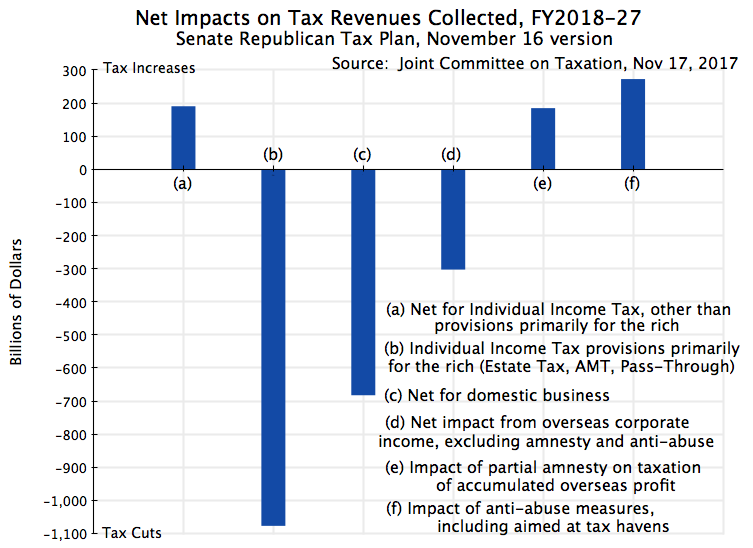Click the blue bar for category (a)
Screen dimensions: 753x548
pyautogui.click(x=183, y=137)
